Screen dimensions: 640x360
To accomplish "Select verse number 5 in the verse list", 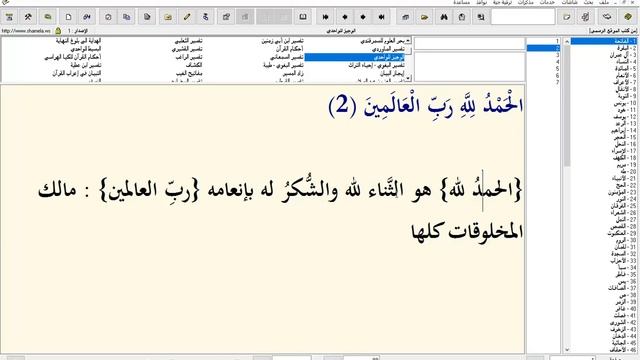I will (x=543, y=69).
